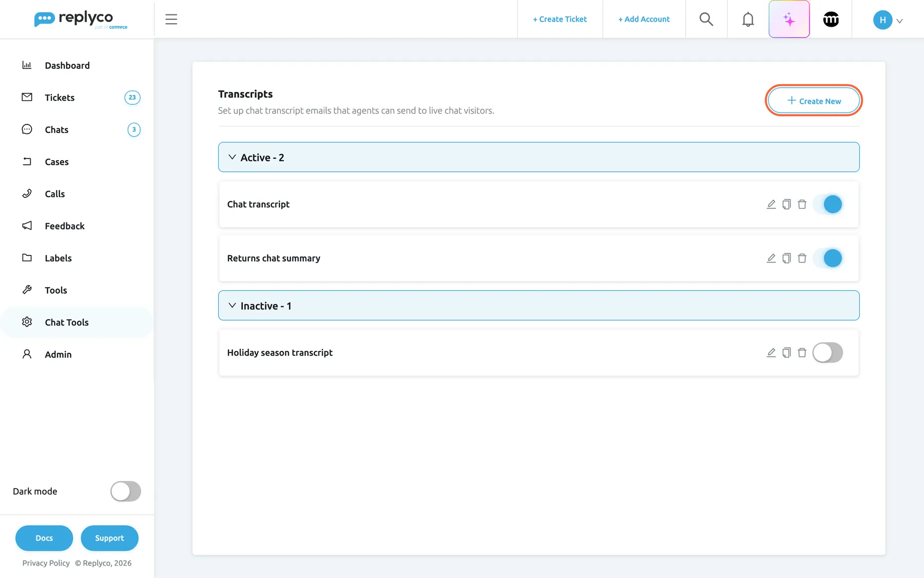The height and width of the screenshot is (578, 924).
Task: Open Admin in the sidebar
Action: tap(77, 355)
